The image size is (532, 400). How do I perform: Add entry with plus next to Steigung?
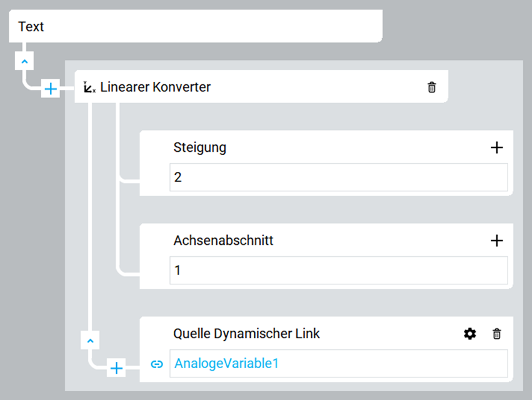(x=497, y=147)
